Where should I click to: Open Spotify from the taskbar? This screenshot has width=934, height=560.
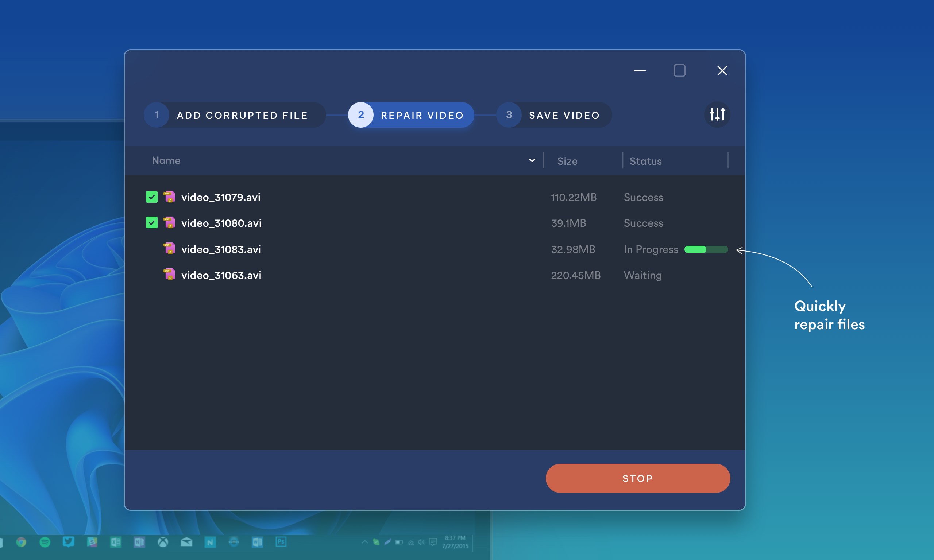(x=45, y=542)
